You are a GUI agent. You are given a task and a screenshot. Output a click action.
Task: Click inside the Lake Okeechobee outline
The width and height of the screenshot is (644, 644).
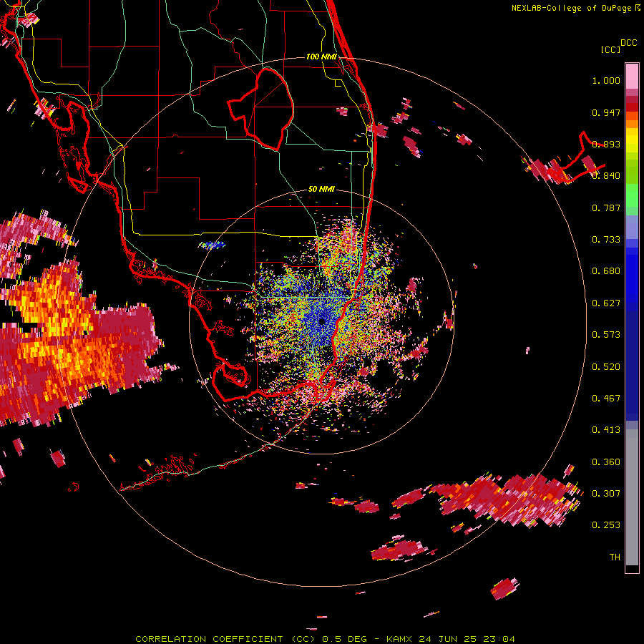(x=267, y=109)
